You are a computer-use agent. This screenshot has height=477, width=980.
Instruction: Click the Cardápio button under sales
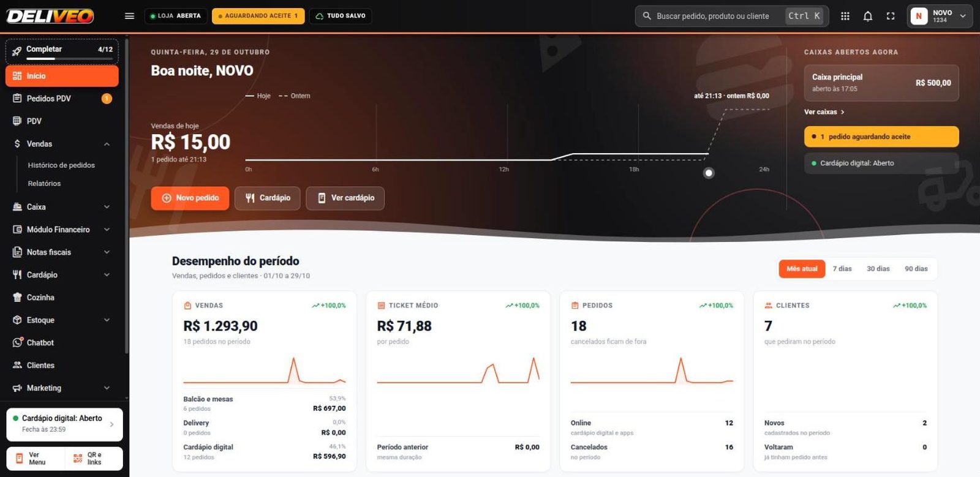click(268, 198)
